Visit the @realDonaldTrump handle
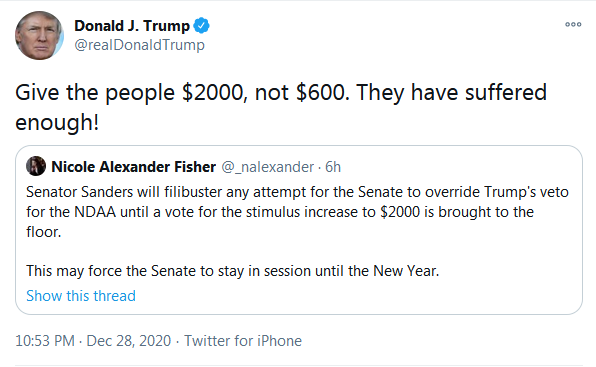The height and width of the screenshot is (367, 596). [139, 45]
